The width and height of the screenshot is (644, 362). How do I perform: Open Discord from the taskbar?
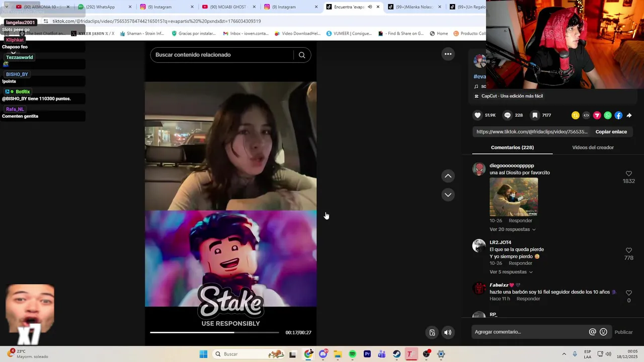pos(323,354)
